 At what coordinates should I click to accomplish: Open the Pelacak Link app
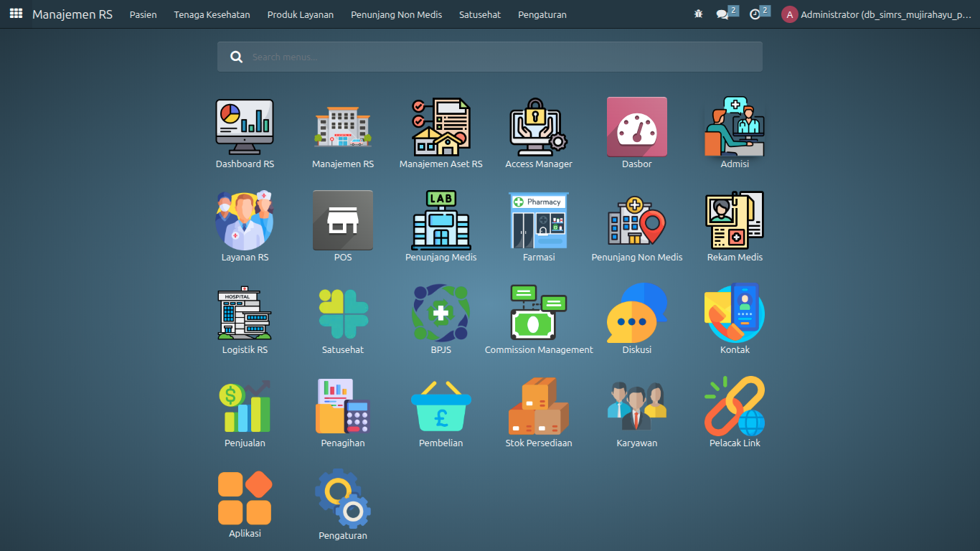pos(735,406)
